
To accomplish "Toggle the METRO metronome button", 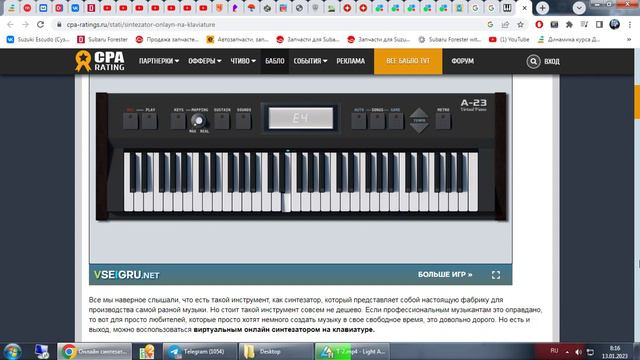I will pyautogui.click(x=443, y=121).
